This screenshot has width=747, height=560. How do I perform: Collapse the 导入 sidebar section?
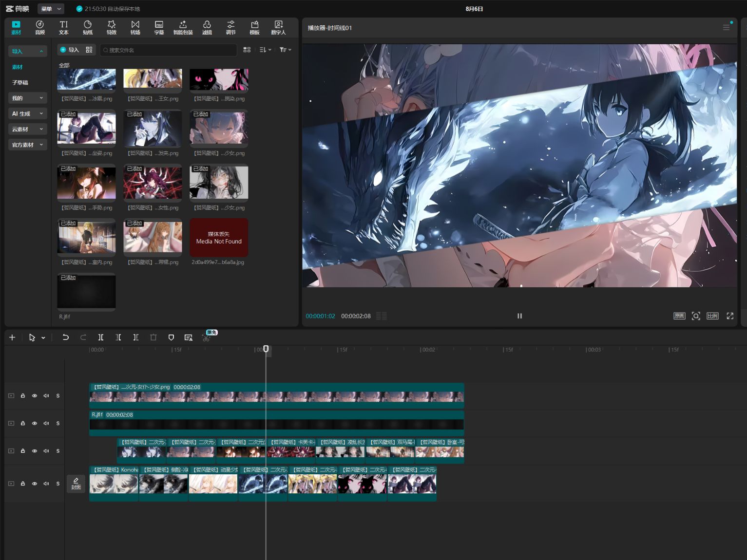(28, 51)
